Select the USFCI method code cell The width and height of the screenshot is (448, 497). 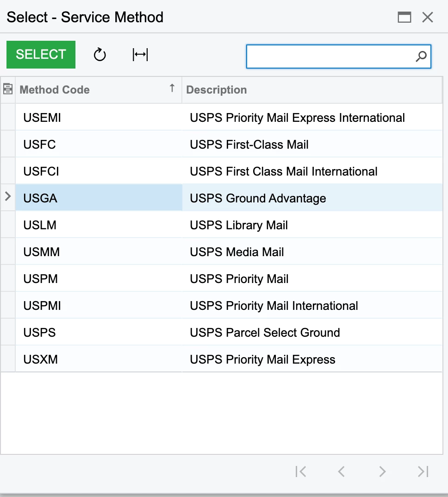99,171
